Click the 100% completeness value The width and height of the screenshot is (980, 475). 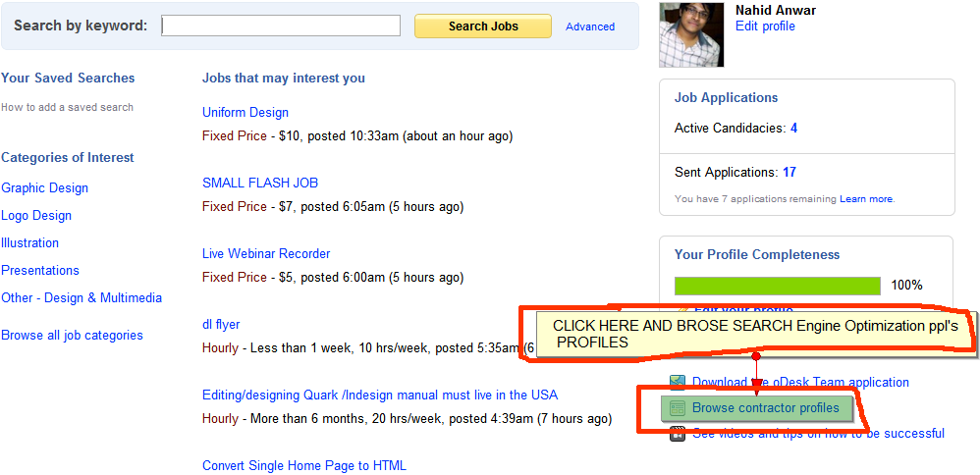pyautogui.click(x=907, y=286)
